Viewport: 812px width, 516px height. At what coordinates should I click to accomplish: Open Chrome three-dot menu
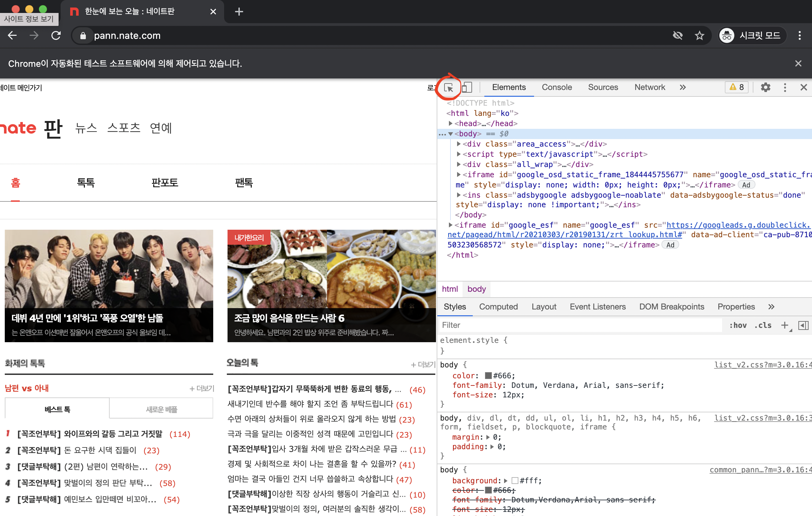click(x=799, y=35)
